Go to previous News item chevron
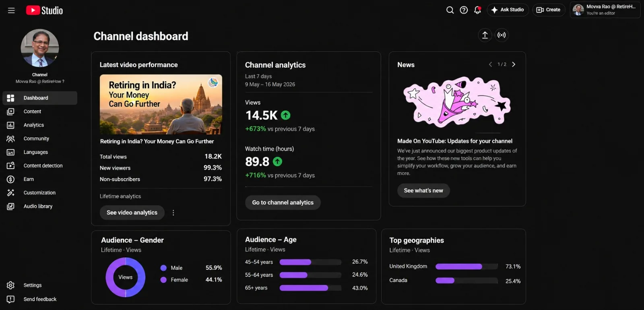 point(490,64)
